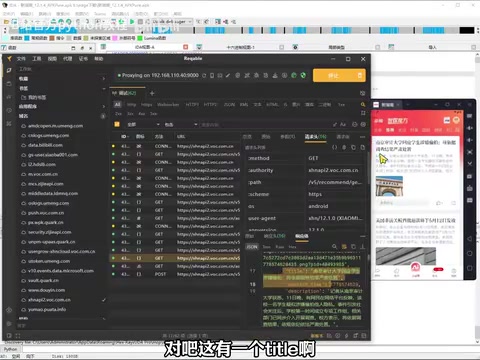Click the :path header value

click(335, 182)
